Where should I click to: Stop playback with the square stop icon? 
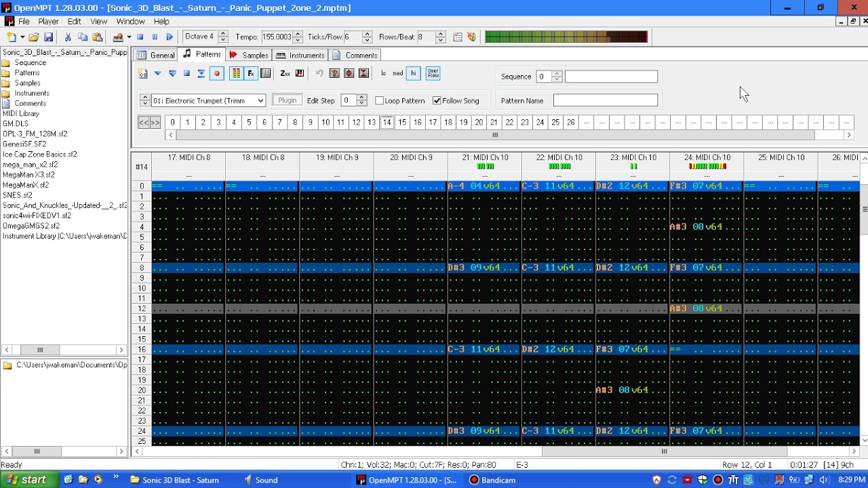click(140, 37)
